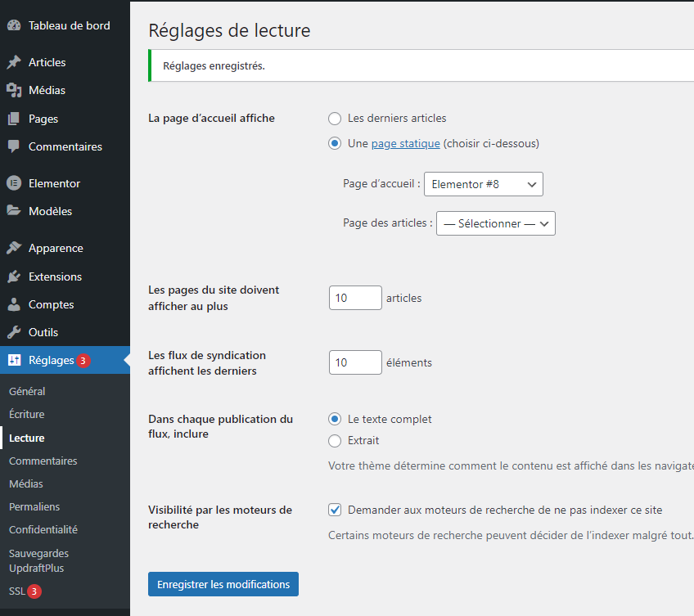694x616 pixels.
Task: Click 'Enregistrer les modifications' button
Action: pos(223,584)
